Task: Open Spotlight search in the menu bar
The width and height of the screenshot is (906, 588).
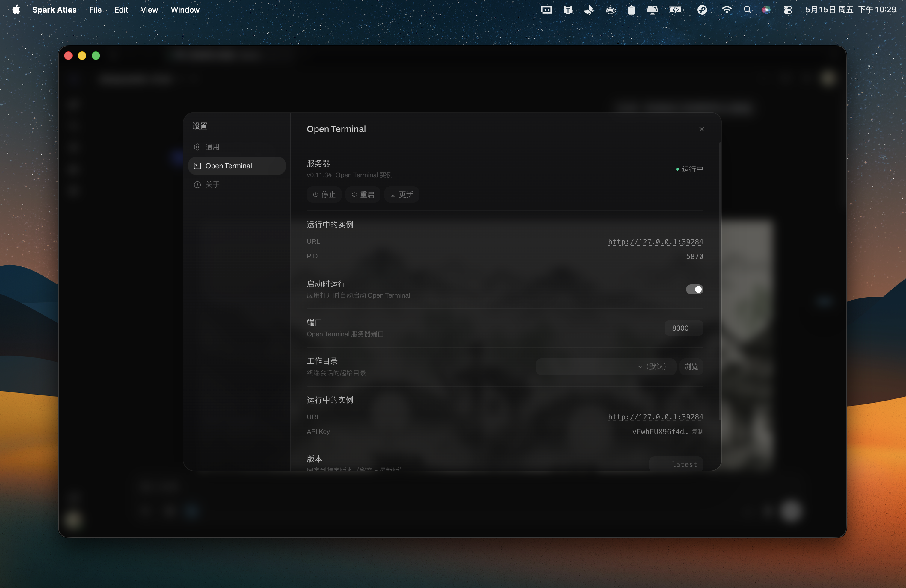Action: [747, 10]
